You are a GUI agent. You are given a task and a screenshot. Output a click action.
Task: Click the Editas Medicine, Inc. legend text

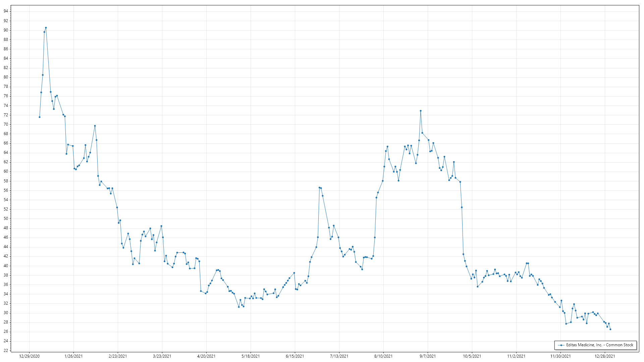pyautogui.click(x=600, y=345)
